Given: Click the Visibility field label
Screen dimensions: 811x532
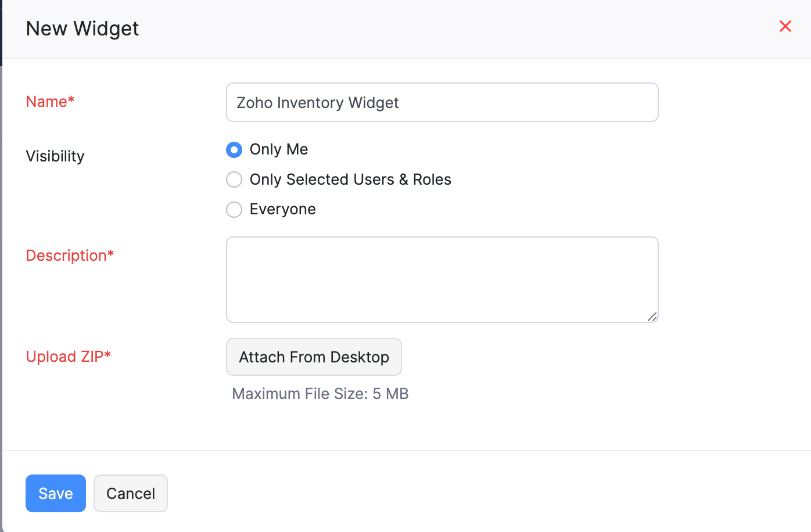Looking at the screenshot, I should (x=55, y=156).
